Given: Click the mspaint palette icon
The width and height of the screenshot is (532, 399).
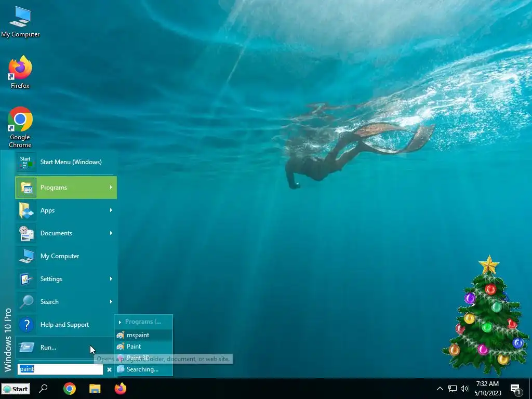Looking at the screenshot, I should pyautogui.click(x=121, y=335).
